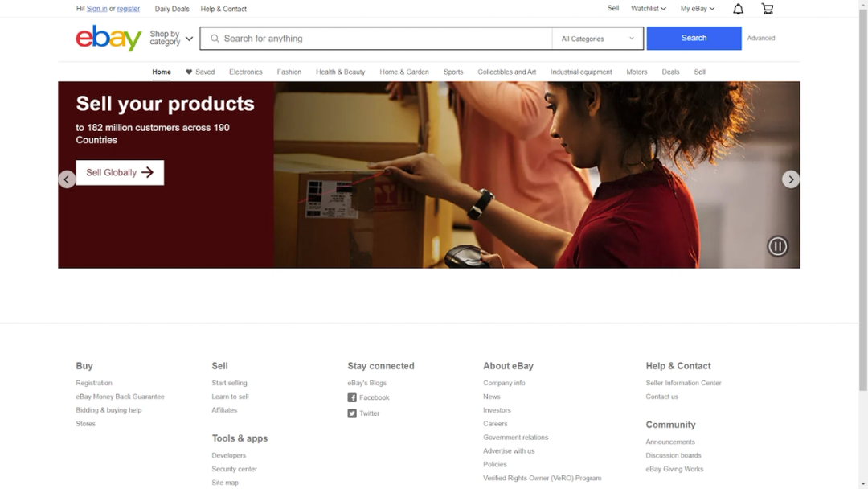Open Help & Contact in the top bar

coord(223,9)
